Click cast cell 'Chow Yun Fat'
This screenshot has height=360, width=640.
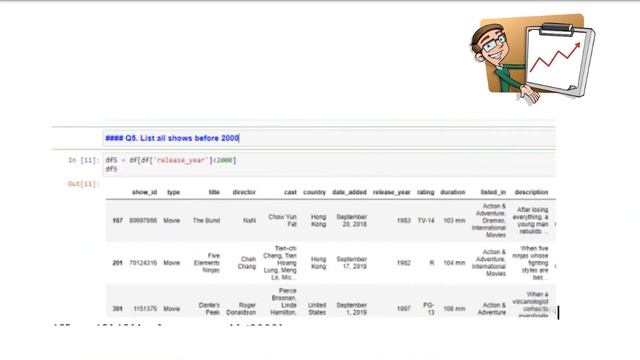click(282, 220)
